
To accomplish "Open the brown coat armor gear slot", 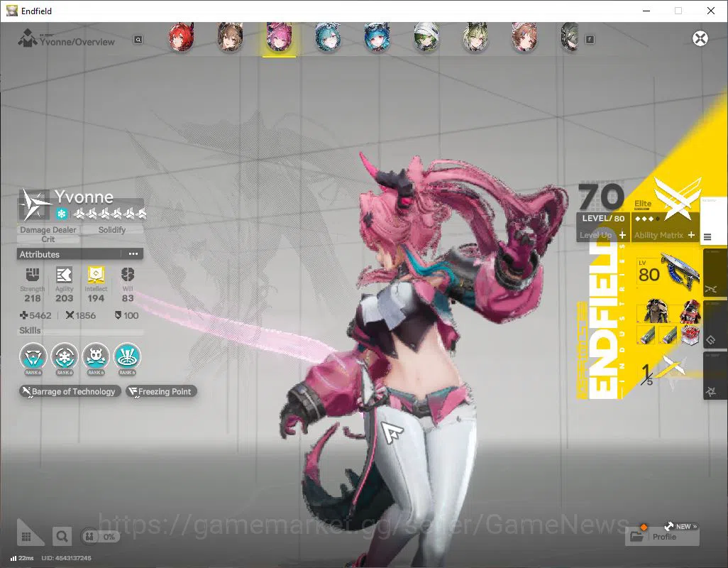I will click(x=655, y=311).
